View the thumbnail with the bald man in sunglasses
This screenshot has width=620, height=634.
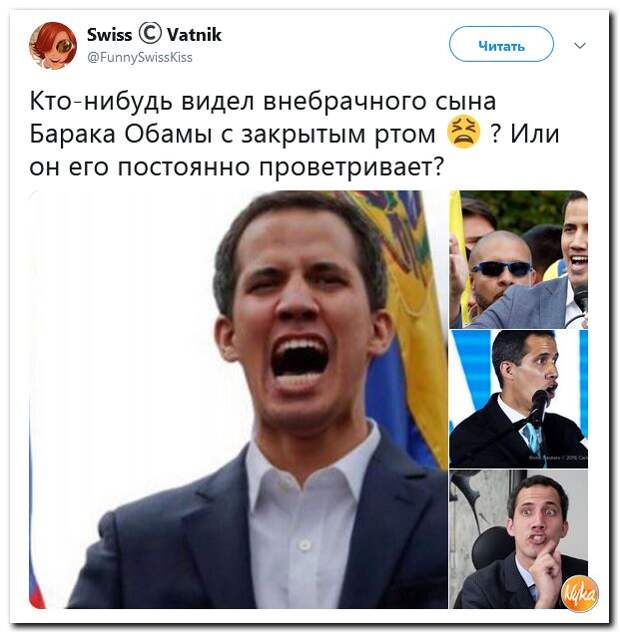(x=518, y=259)
